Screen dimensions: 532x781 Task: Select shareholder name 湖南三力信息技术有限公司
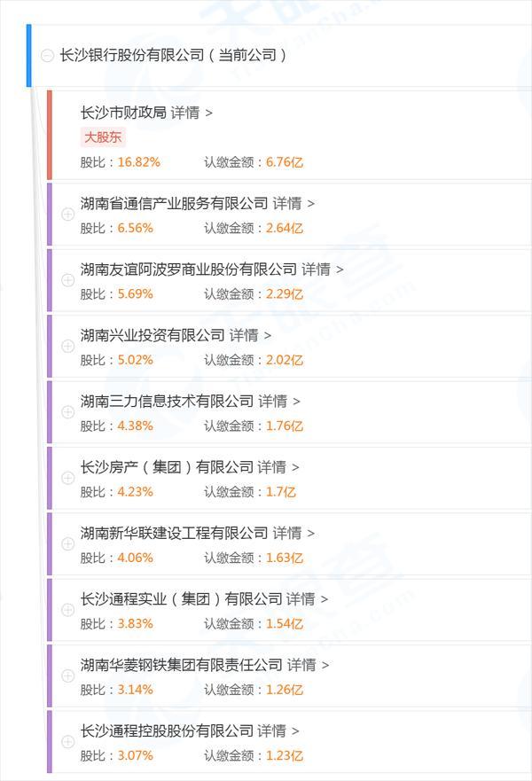point(167,402)
